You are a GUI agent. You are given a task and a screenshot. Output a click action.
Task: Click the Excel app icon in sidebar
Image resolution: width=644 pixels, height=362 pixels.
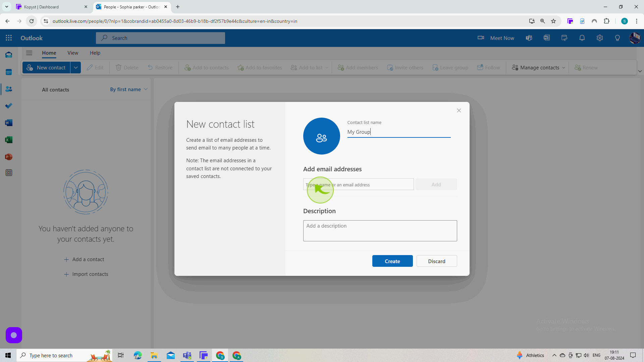(9, 140)
